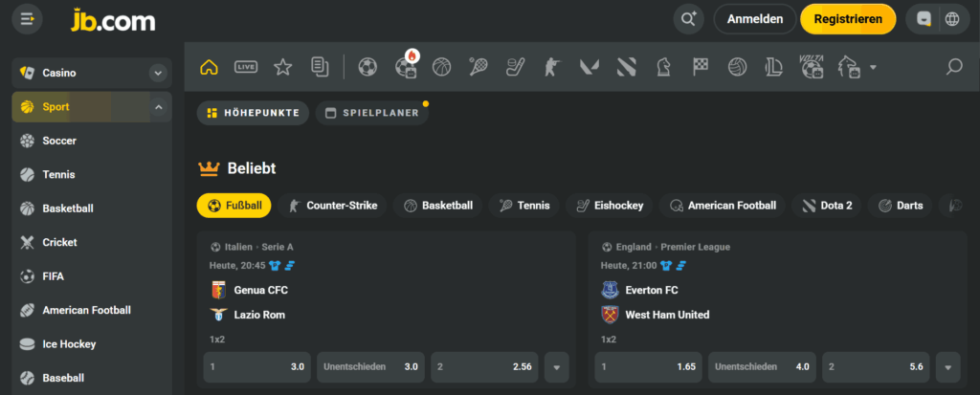Screen dimensions: 980x395
Task: Open the more sports dropdown arrow
Action: point(872,68)
